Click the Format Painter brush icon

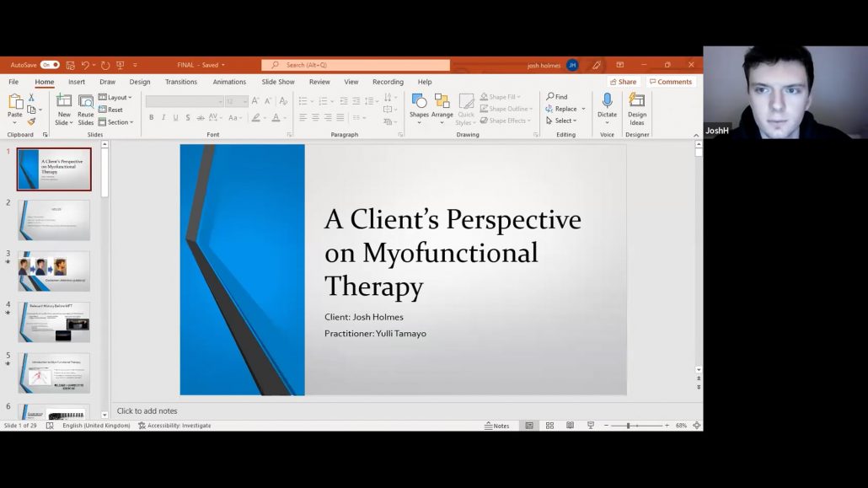coord(31,121)
